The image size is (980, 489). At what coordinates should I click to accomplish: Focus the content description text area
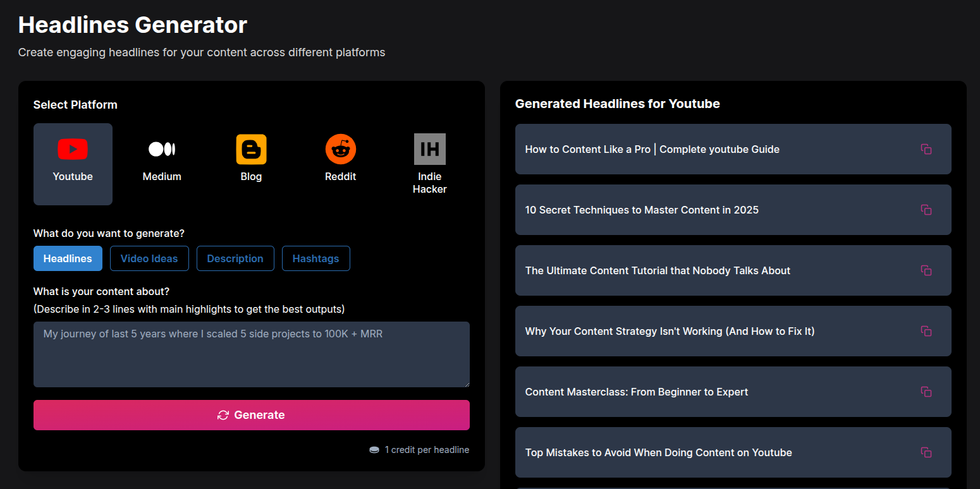(x=251, y=354)
